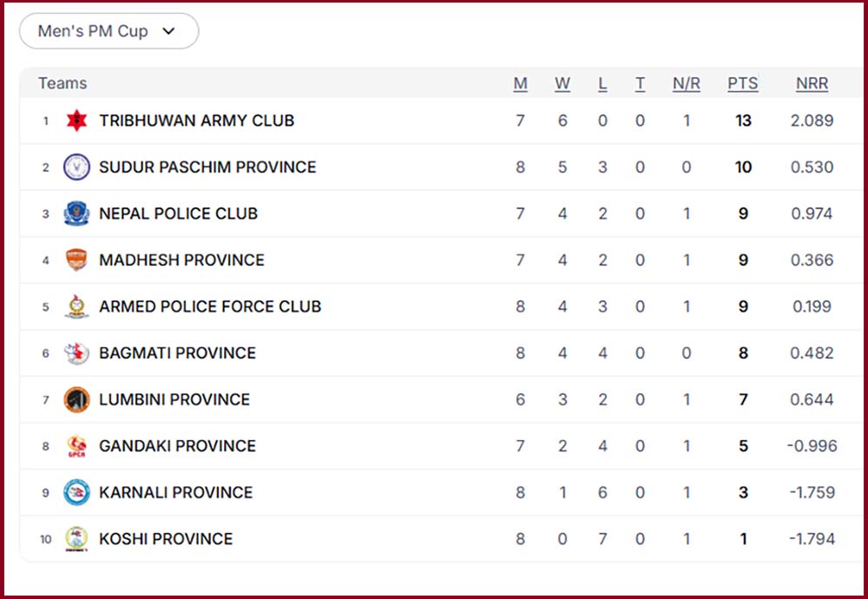Sort table by the M matches column
The width and height of the screenshot is (868, 599).
click(x=520, y=83)
